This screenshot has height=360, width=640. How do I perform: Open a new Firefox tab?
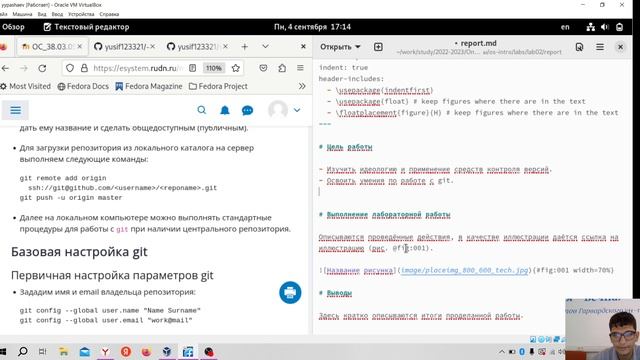(x=244, y=47)
